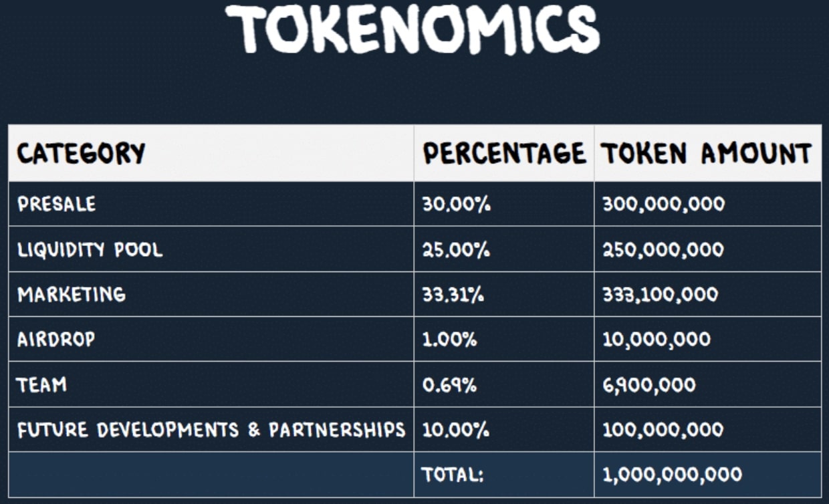Image resolution: width=829 pixels, height=504 pixels.
Task: Select the 10,000,000 airdrop amount
Action: 657,340
